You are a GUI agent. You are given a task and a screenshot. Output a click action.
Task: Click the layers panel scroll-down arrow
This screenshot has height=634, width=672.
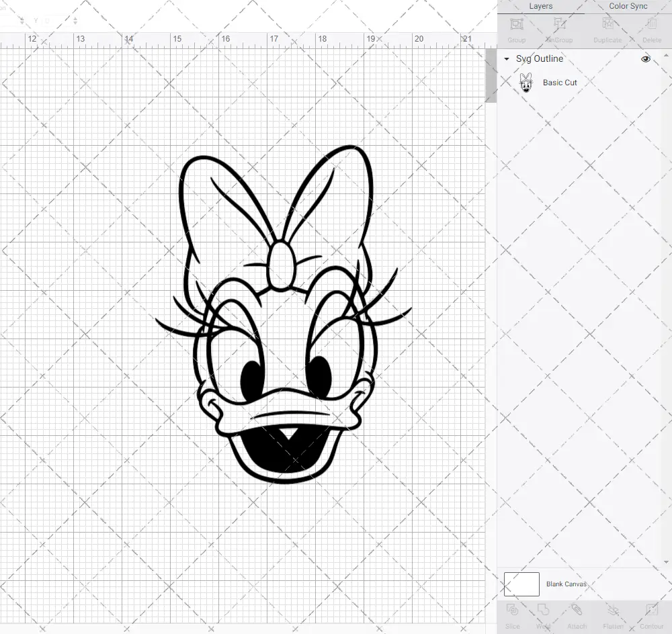point(665,562)
